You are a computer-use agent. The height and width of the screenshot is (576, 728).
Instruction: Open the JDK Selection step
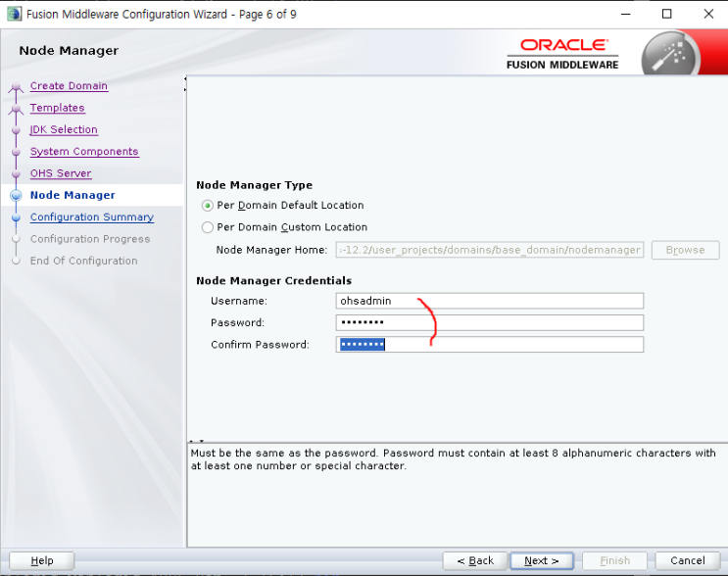coord(64,129)
